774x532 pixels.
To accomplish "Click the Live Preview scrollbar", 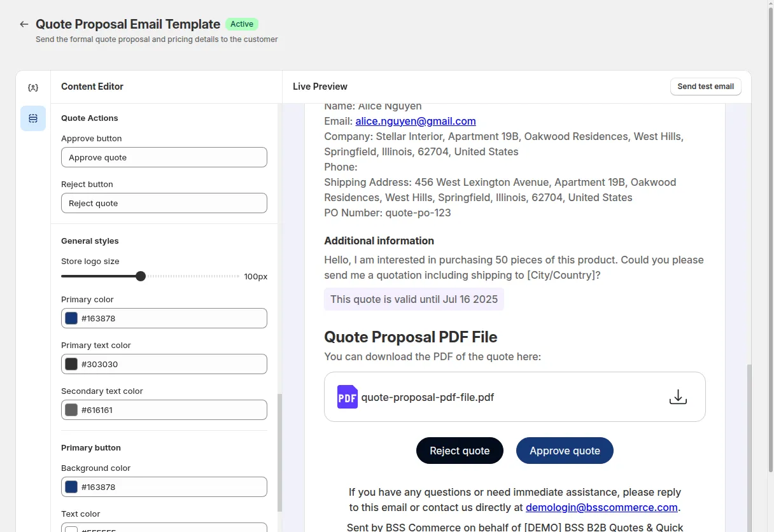I will click(x=749, y=448).
